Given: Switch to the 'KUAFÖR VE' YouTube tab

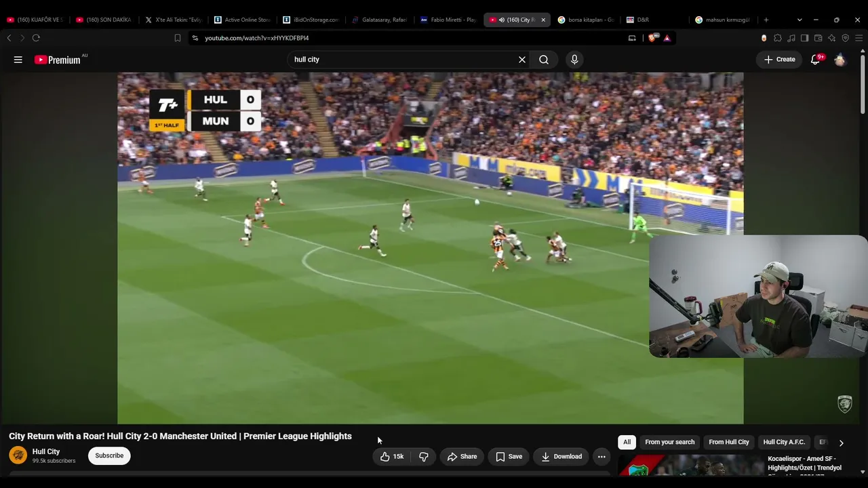Looking at the screenshot, I should 35,20.
